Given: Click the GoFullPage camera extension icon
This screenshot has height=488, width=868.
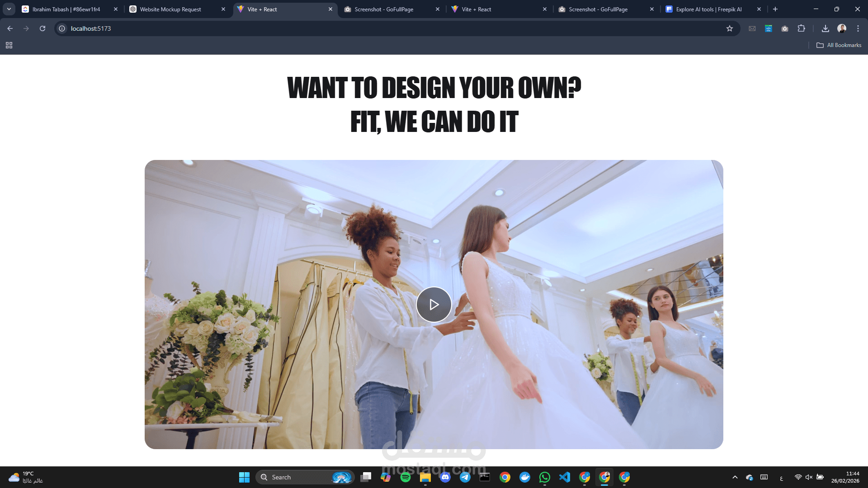Looking at the screenshot, I should tap(785, 28).
